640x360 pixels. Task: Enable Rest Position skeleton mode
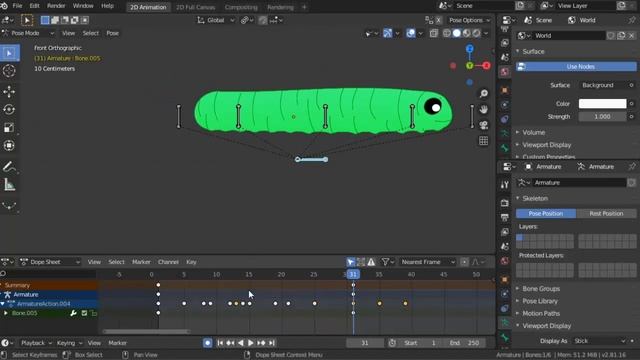606,213
